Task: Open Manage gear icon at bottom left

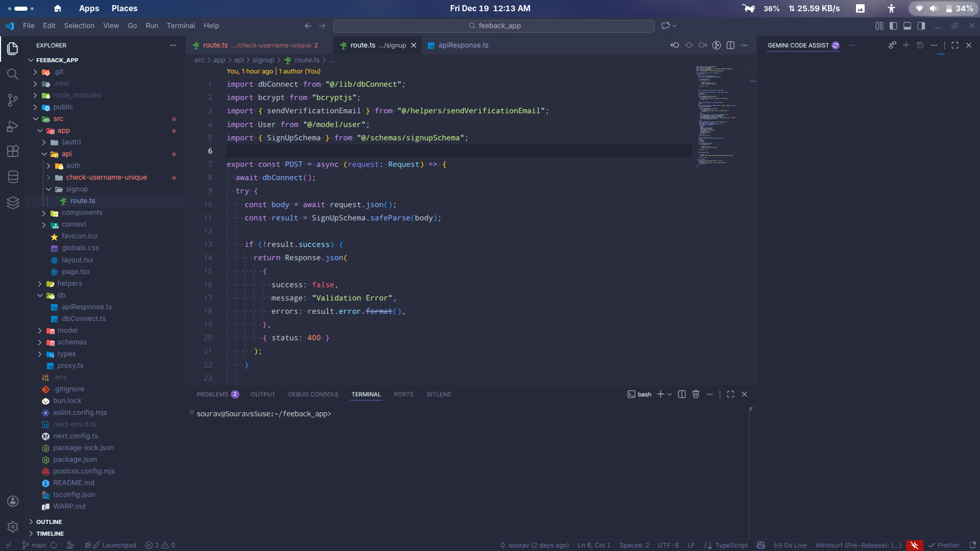Action: (13, 527)
